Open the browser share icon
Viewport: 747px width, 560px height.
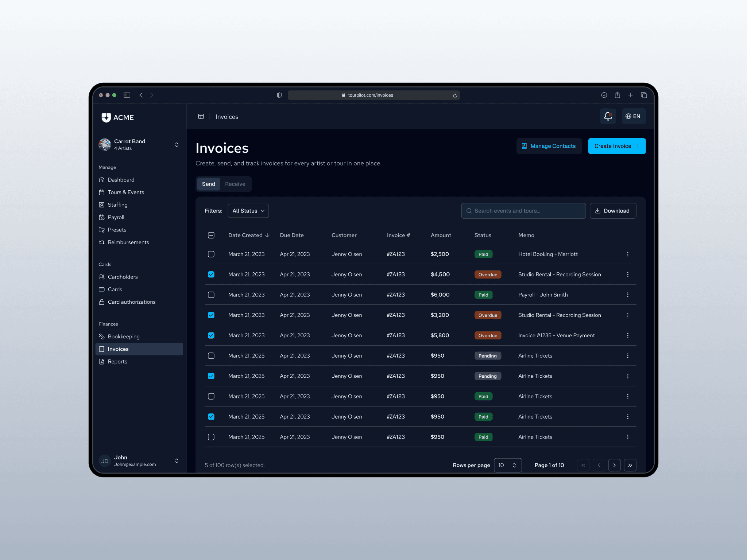point(617,95)
